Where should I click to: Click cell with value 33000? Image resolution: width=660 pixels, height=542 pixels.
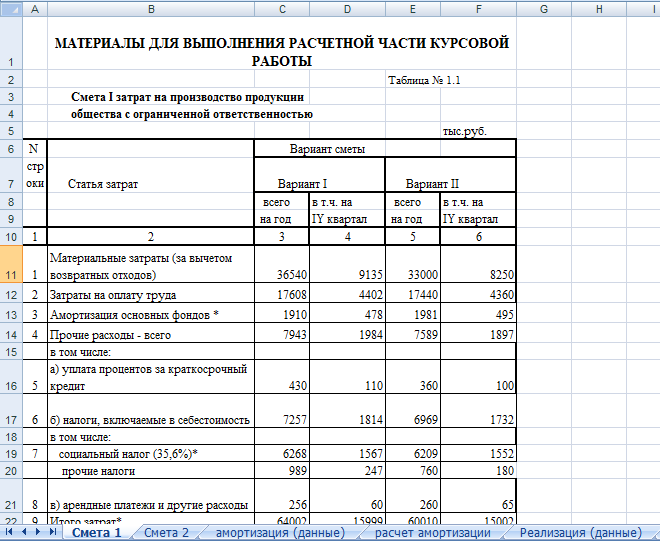click(x=413, y=264)
